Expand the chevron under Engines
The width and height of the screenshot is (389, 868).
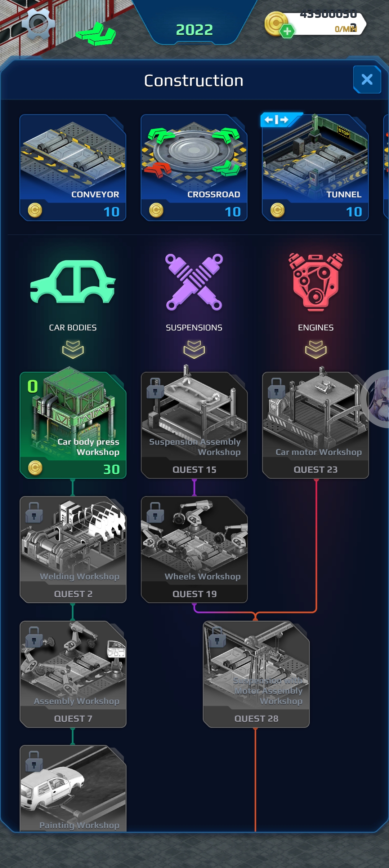coord(316,349)
